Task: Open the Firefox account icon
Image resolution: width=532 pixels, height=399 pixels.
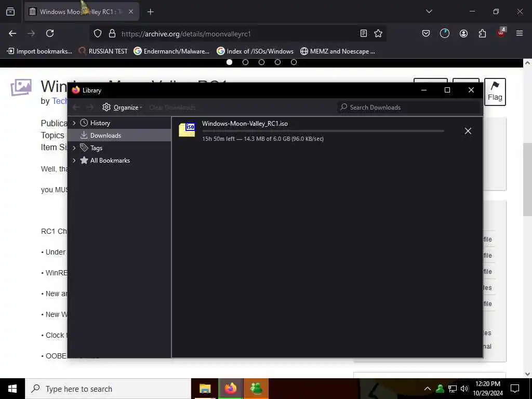Action: tap(463, 33)
